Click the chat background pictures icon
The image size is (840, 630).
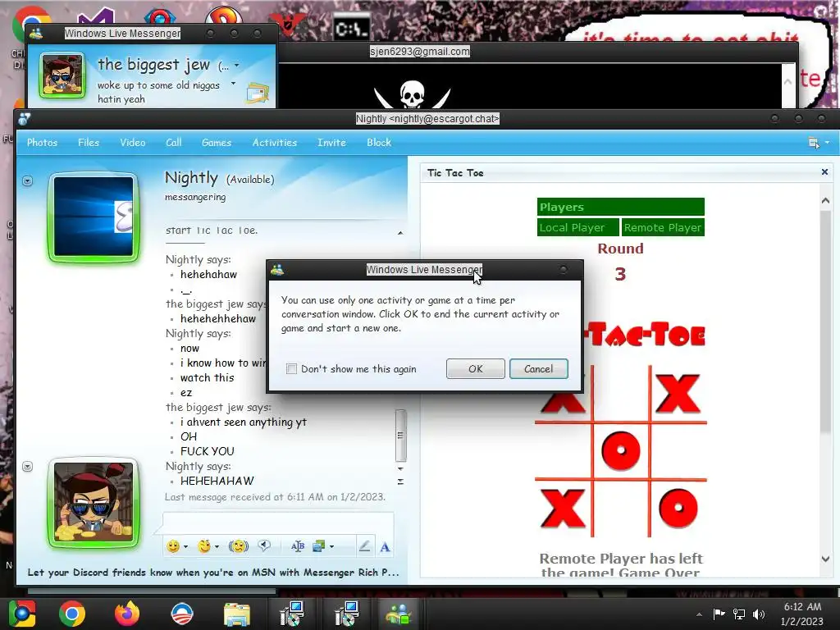(319, 546)
